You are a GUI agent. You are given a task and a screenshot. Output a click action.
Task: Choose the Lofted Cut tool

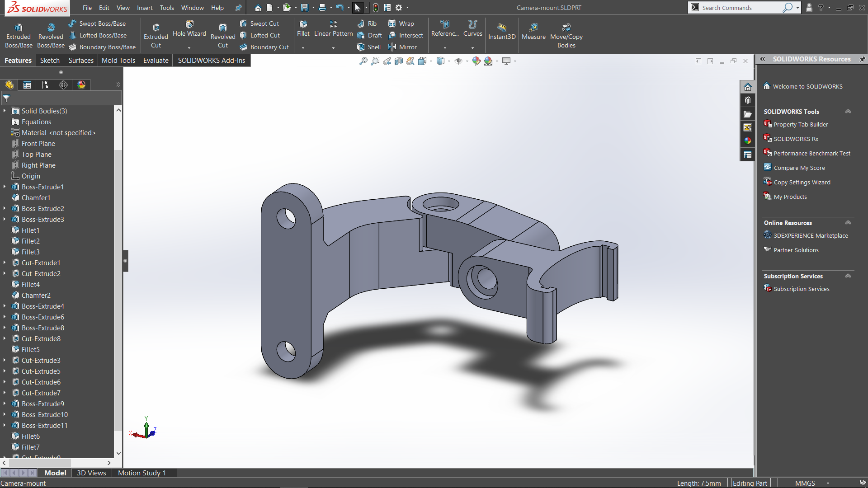pyautogui.click(x=260, y=35)
